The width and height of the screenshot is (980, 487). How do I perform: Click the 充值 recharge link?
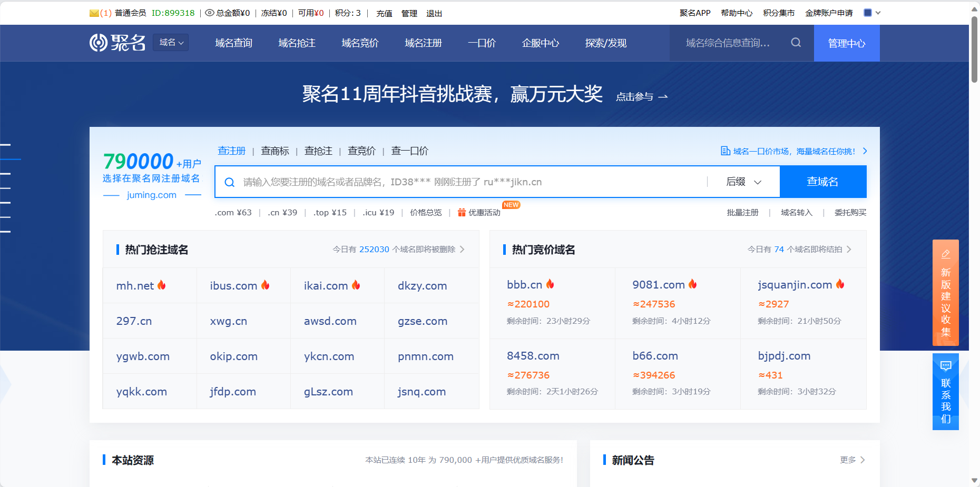[384, 13]
